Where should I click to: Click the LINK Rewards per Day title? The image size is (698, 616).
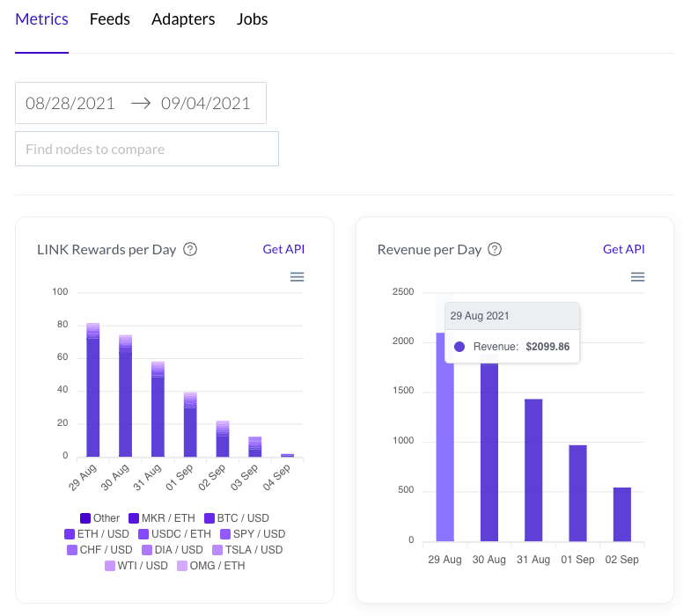(107, 250)
